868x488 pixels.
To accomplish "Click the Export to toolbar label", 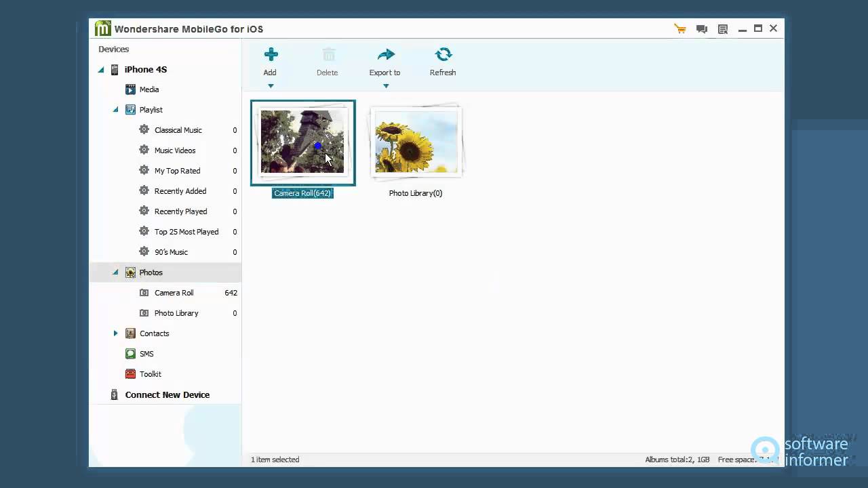I will pos(384,73).
